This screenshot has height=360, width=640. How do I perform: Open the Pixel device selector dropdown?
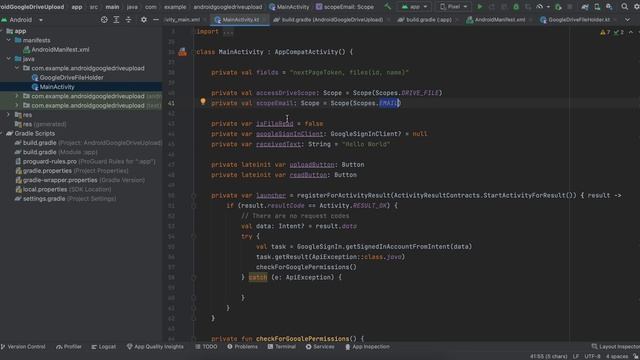[x=453, y=7]
